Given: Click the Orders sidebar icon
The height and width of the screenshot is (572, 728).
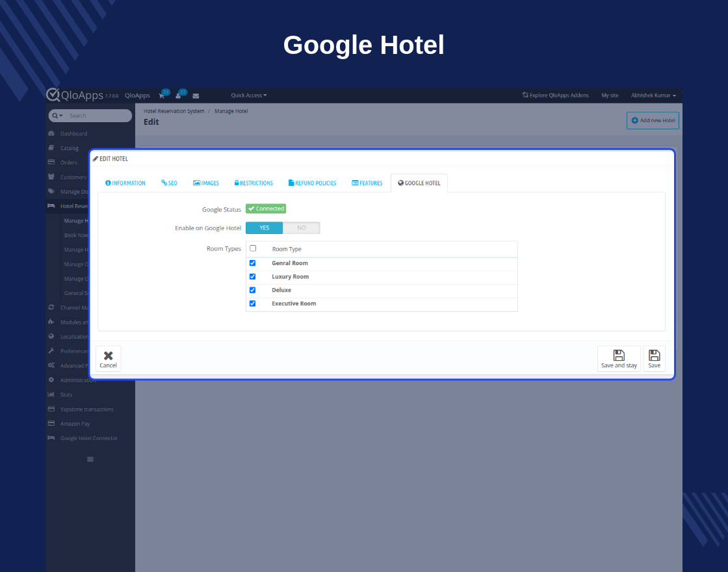Looking at the screenshot, I should pyautogui.click(x=51, y=162).
